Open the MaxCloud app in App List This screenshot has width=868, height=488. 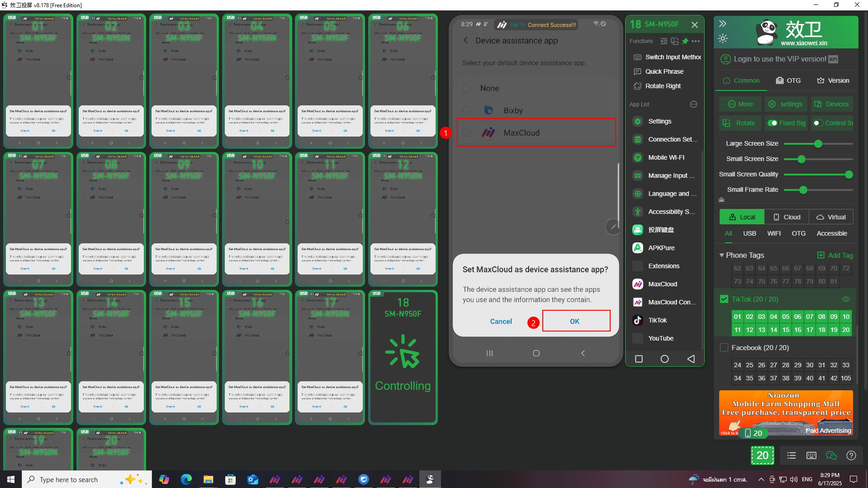coord(663,284)
